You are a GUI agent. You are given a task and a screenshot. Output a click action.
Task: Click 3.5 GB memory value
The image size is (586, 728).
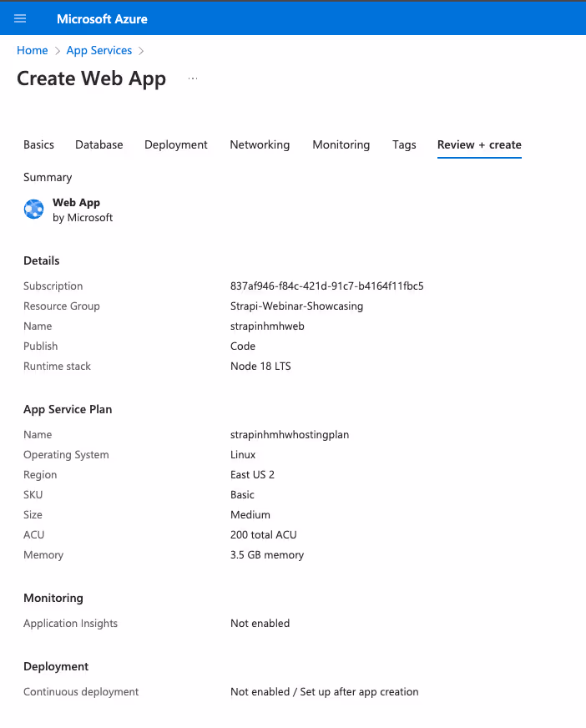click(x=267, y=555)
